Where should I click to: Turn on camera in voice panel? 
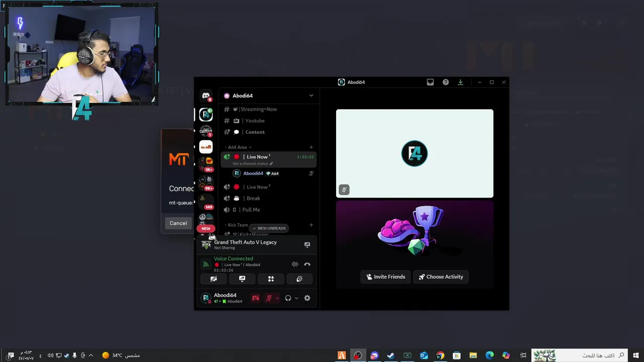click(213, 279)
